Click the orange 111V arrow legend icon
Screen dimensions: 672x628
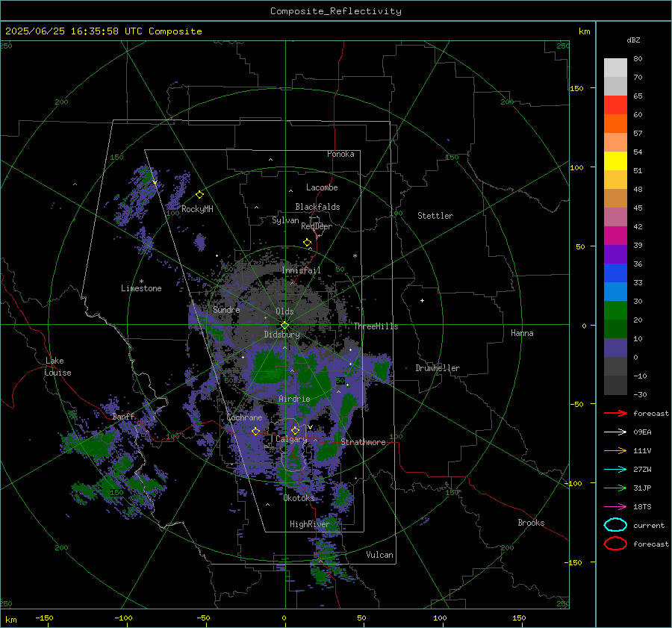click(x=615, y=450)
